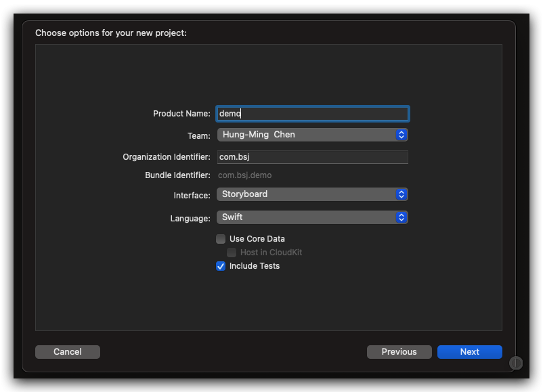Click the "Organization Identifier:" label
543x392 pixels.
tap(167, 157)
